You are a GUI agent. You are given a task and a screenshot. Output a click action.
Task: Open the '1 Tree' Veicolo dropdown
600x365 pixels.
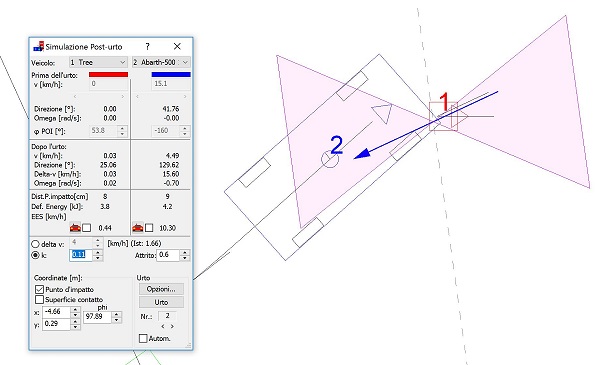98,62
